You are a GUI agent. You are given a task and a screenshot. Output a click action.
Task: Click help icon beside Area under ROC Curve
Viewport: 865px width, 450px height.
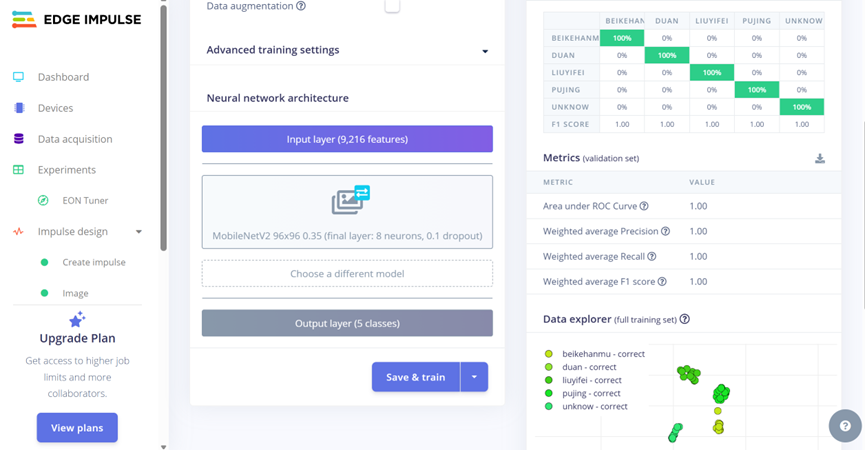(x=644, y=206)
